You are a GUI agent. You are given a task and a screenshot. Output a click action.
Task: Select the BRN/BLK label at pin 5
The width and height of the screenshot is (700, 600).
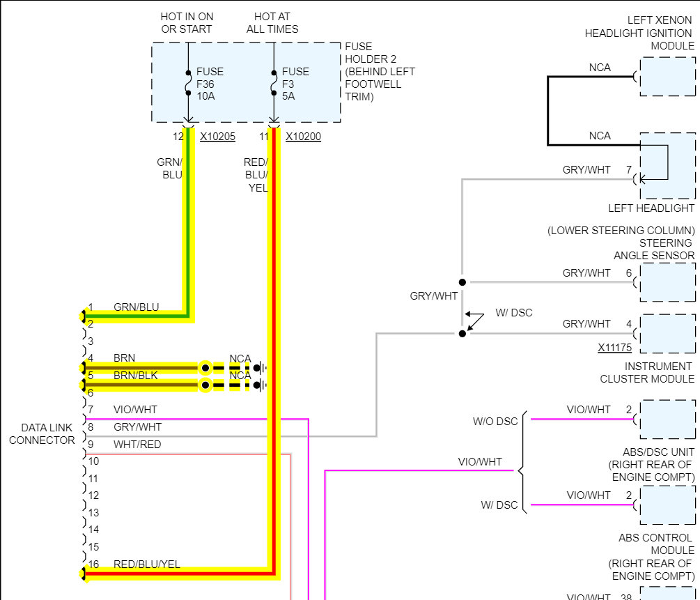(x=135, y=376)
